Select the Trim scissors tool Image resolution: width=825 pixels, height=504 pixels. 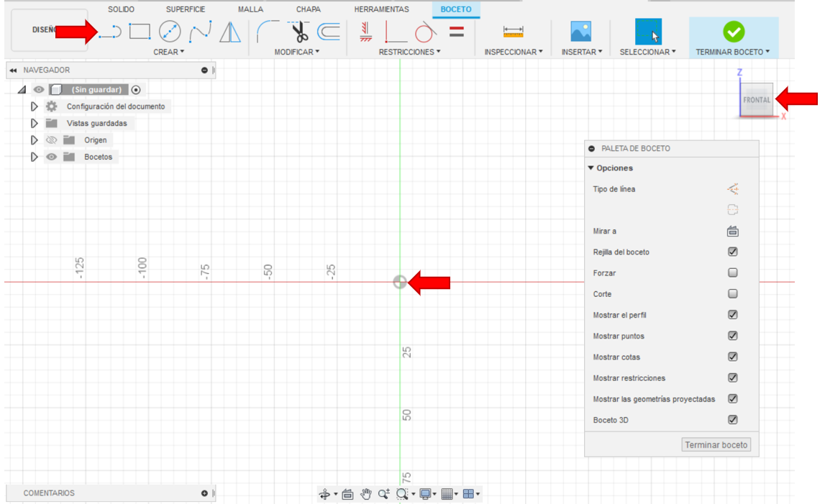298,32
